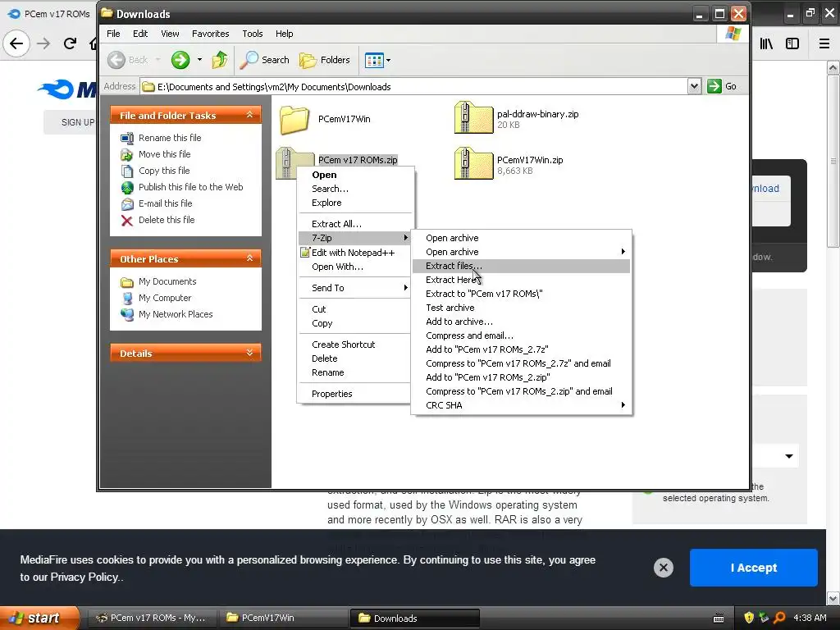
Task: Open the browser hamburger menu
Action: (824, 44)
